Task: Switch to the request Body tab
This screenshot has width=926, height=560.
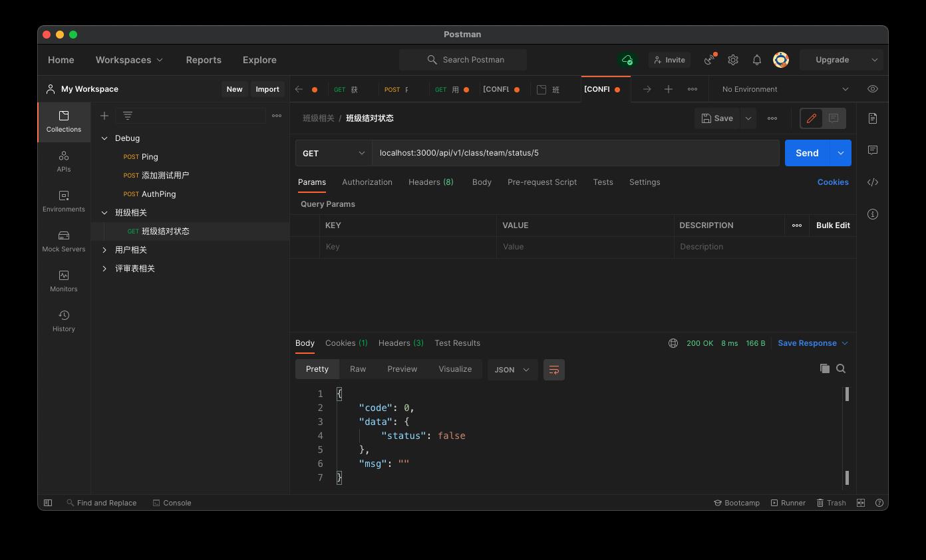Action: pyautogui.click(x=482, y=182)
